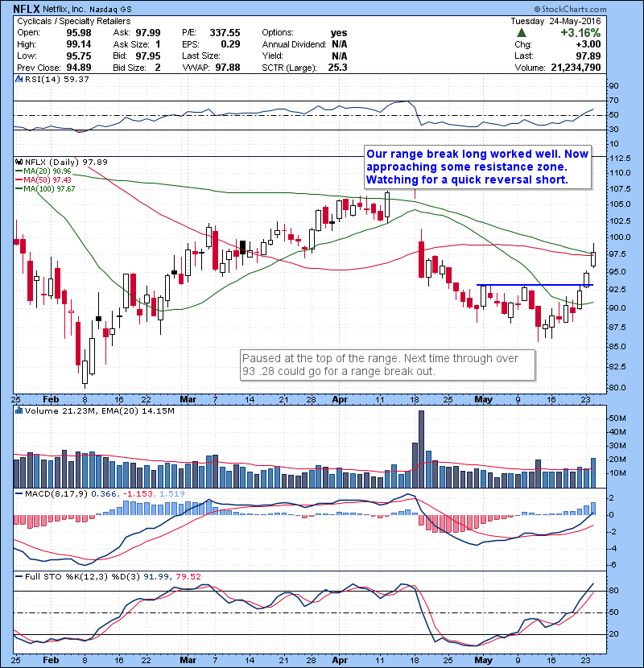644x668 pixels.
Task: Click the Annual Dividend N/A value
Action: tap(339, 44)
